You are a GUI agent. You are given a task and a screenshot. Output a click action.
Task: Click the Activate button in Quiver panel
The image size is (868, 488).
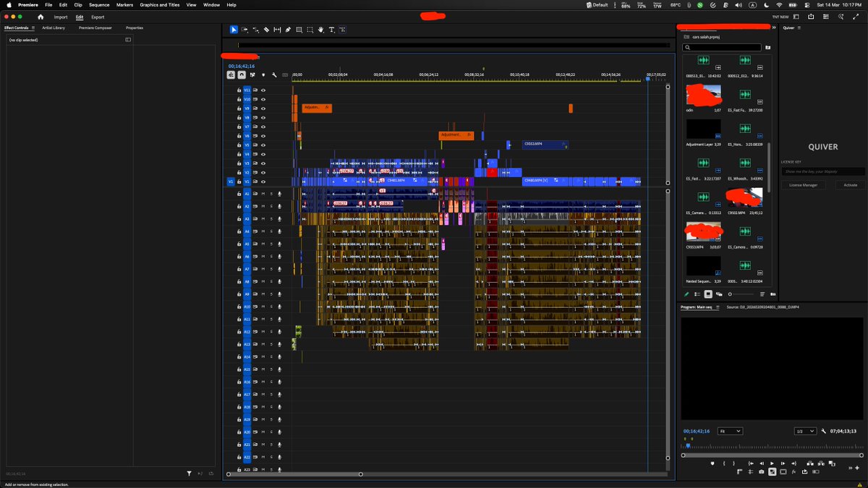[x=851, y=185]
